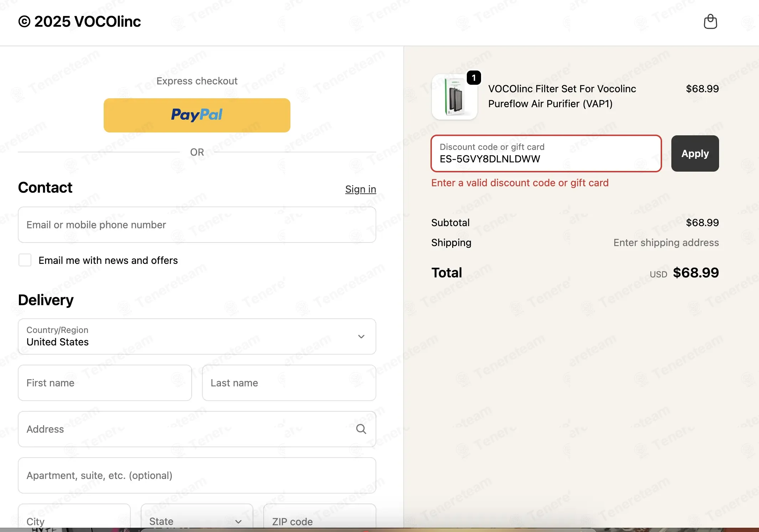Screen dimensions: 759x532
Task: Open the shopping bag cart icon
Action: (x=710, y=22)
